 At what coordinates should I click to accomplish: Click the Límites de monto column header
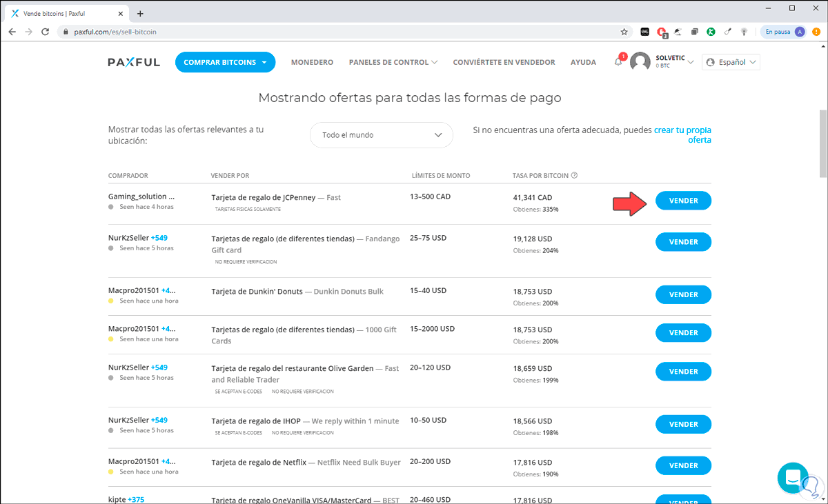(440, 175)
